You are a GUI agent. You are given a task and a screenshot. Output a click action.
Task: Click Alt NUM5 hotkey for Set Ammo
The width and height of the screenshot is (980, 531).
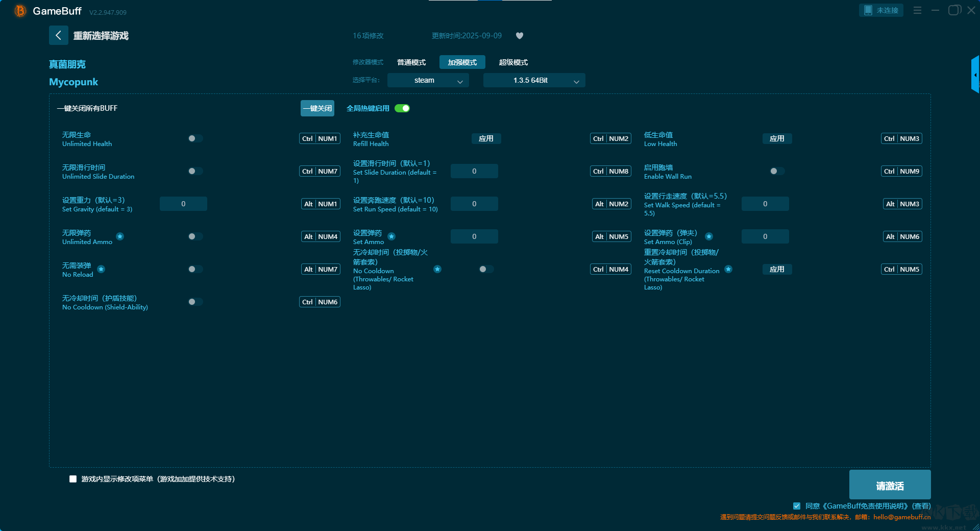(x=611, y=236)
